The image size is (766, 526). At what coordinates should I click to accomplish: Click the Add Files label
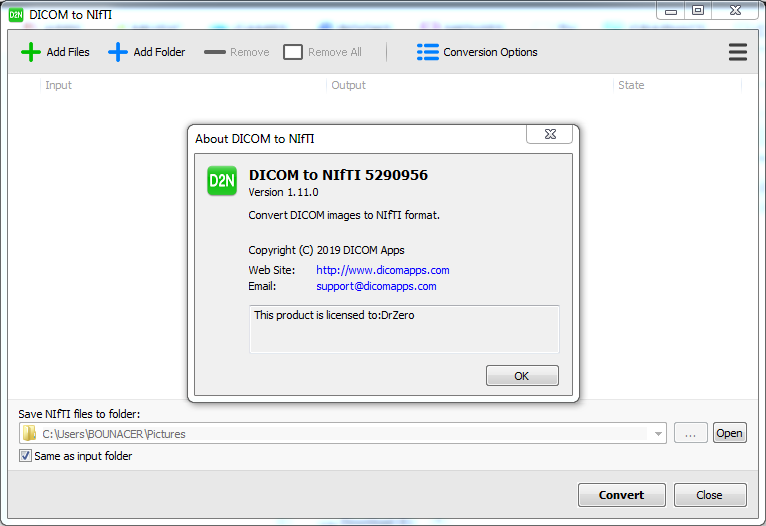[68, 52]
